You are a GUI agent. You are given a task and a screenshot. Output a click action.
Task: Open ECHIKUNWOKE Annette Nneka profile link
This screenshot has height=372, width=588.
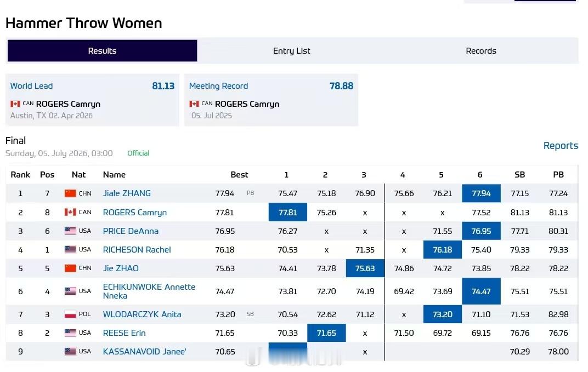(x=149, y=291)
